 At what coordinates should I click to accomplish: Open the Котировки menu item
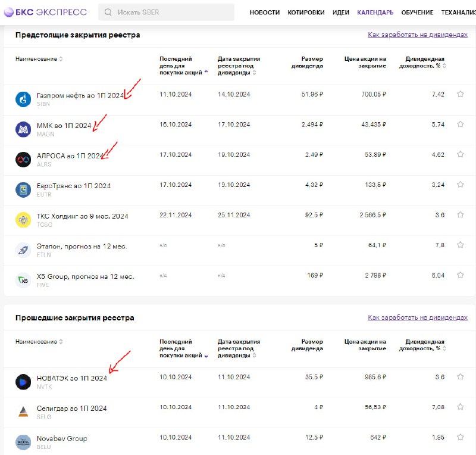tap(306, 13)
